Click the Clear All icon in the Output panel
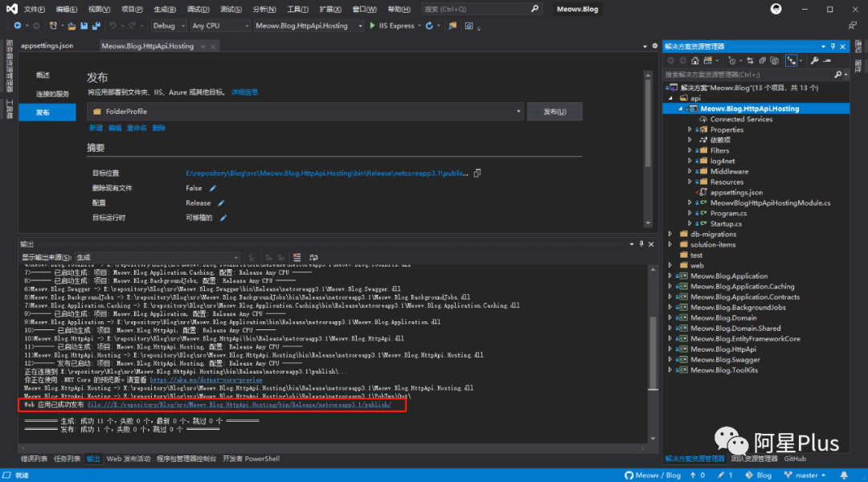 coord(297,257)
